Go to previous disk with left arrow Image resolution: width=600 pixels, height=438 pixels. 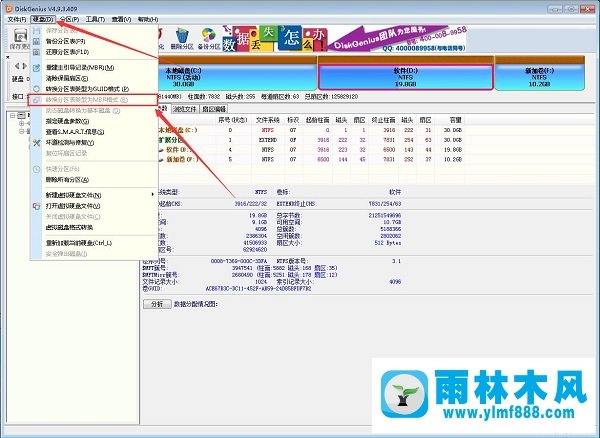point(17,66)
